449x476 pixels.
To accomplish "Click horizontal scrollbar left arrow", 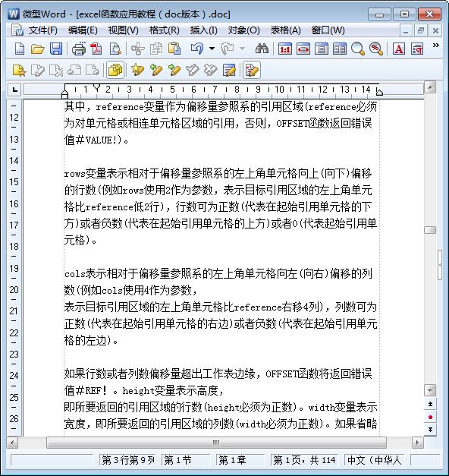I will coord(12,443).
